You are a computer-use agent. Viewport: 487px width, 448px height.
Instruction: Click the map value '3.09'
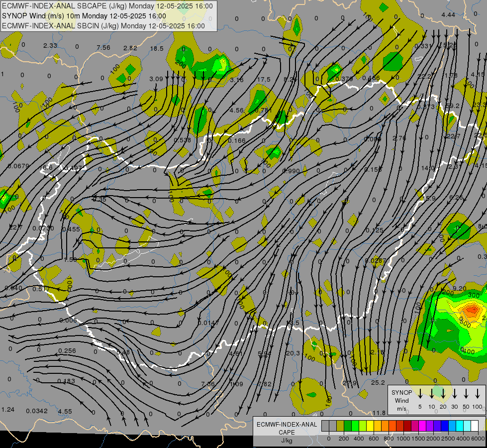coord(156,79)
